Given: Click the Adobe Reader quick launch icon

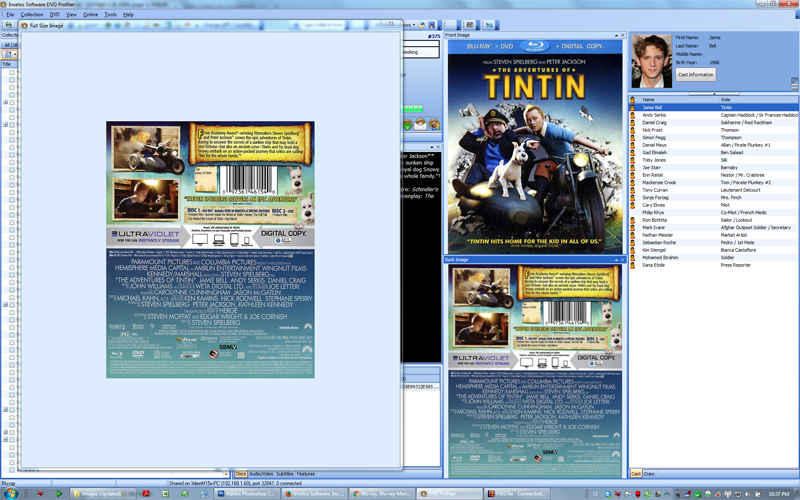Looking at the screenshot, I should tap(146, 494).
